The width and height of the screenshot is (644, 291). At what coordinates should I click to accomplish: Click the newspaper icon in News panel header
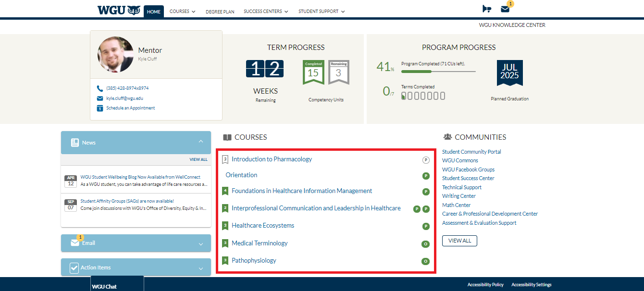coord(75,143)
